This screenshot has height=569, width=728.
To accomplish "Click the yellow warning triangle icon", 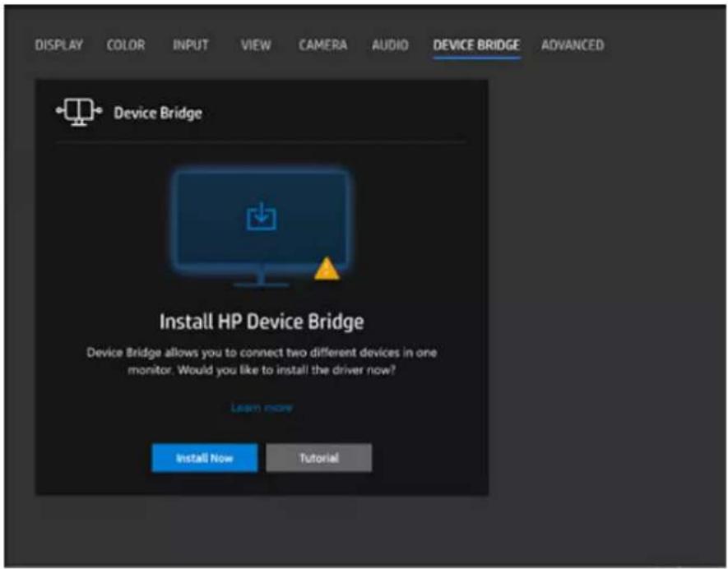I will 327,269.
